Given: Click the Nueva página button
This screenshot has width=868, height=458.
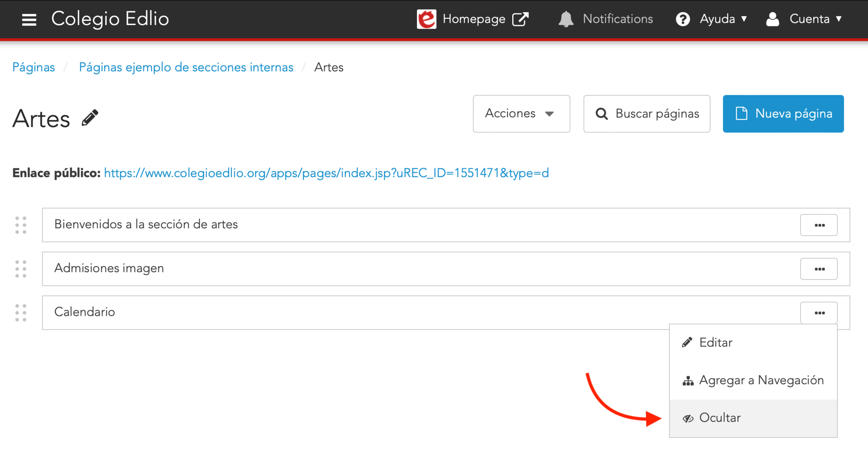Looking at the screenshot, I should (783, 114).
